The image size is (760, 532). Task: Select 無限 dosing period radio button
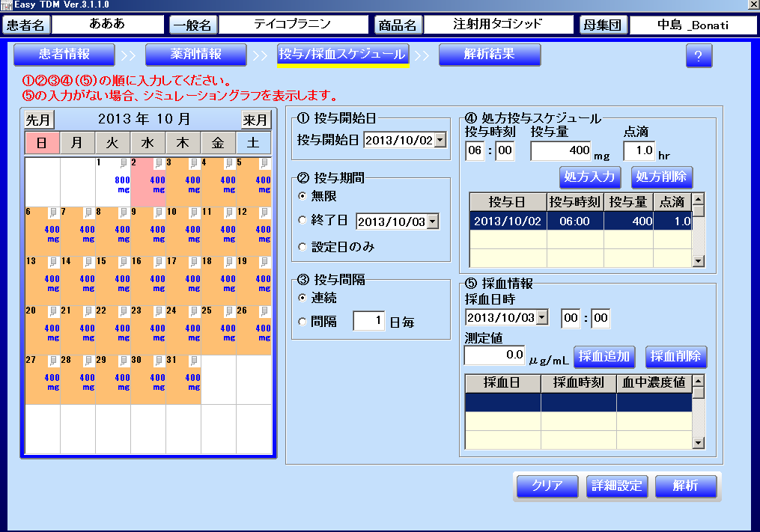(x=303, y=196)
